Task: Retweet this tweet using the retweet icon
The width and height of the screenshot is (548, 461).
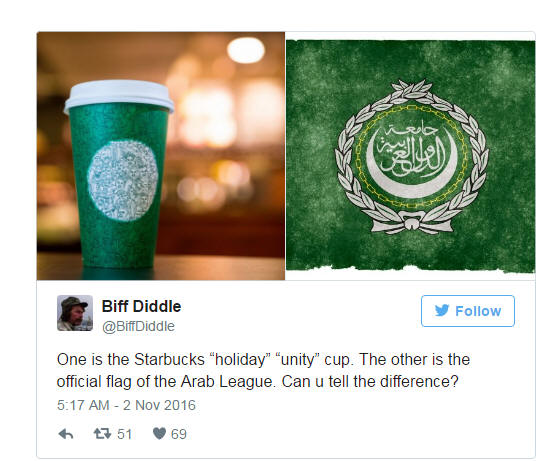Action: click(x=102, y=434)
